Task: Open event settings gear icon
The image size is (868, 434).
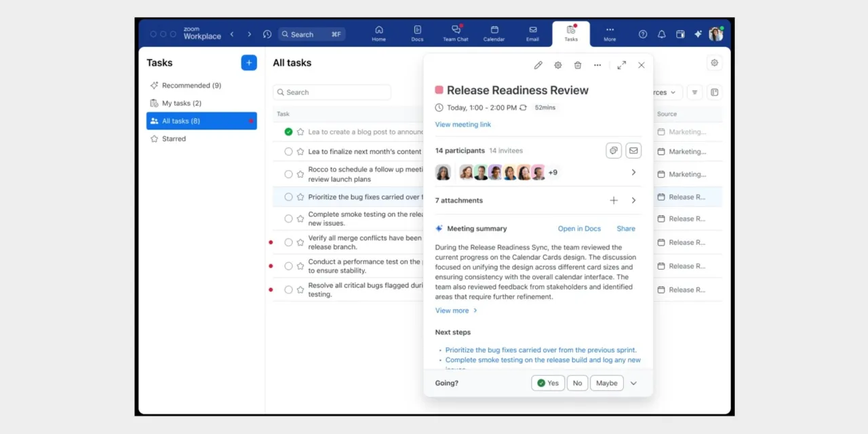Action: tap(558, 65)
